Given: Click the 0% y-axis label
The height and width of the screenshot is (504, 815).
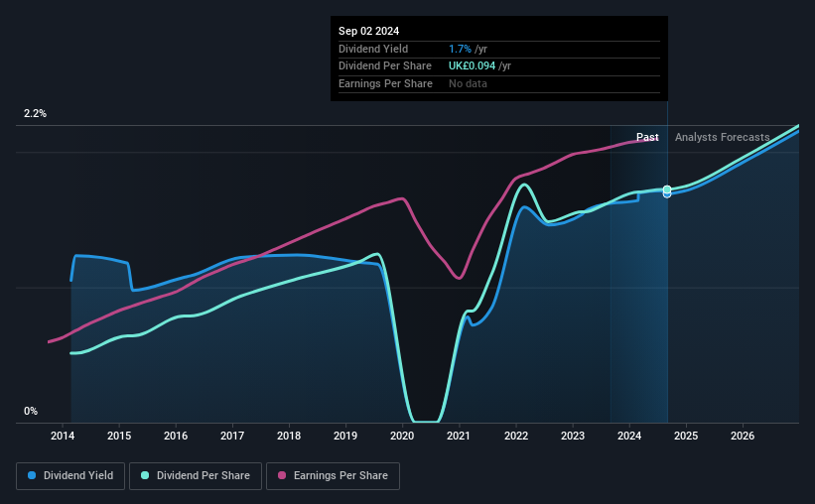Looking at the screenshot, I should pyautogui.click(x=31, y=411).
